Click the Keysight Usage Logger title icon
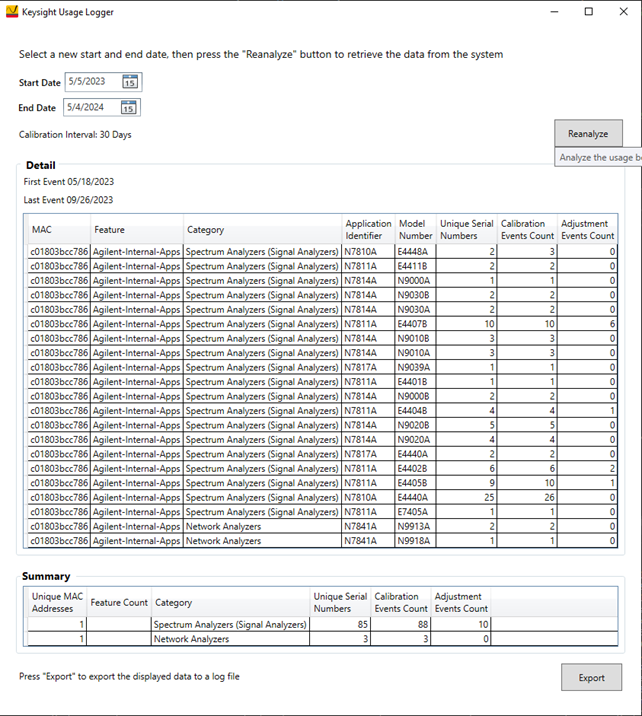 tap(12, 12)
